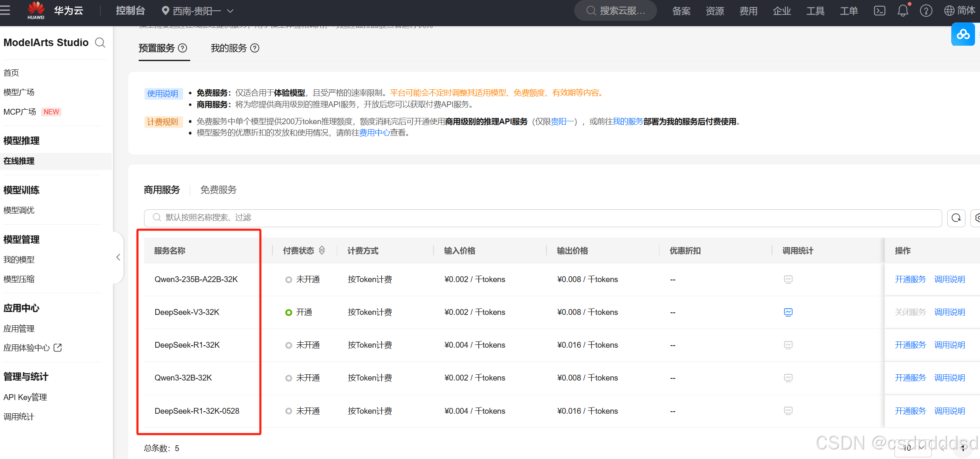Open the page size dropdown showing 10
This screenshot has width=980, height=459.
(913, 448)
